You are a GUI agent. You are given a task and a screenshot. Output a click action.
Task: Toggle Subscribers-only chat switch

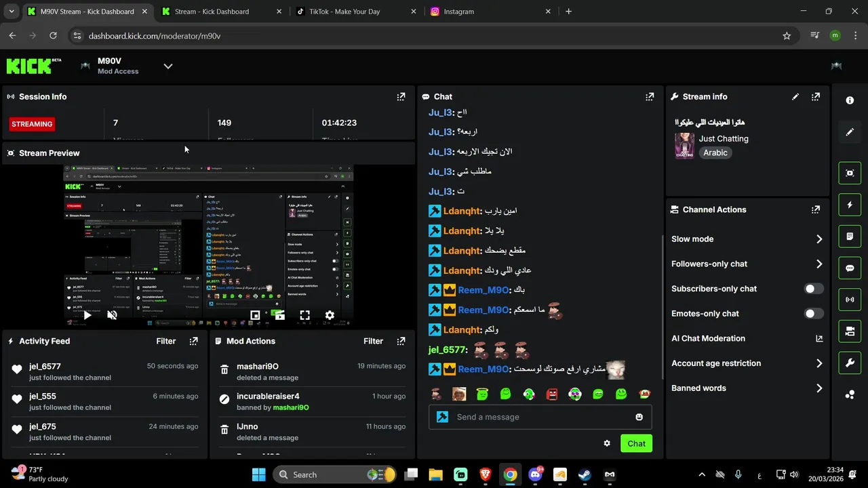(x=814, y=289)
